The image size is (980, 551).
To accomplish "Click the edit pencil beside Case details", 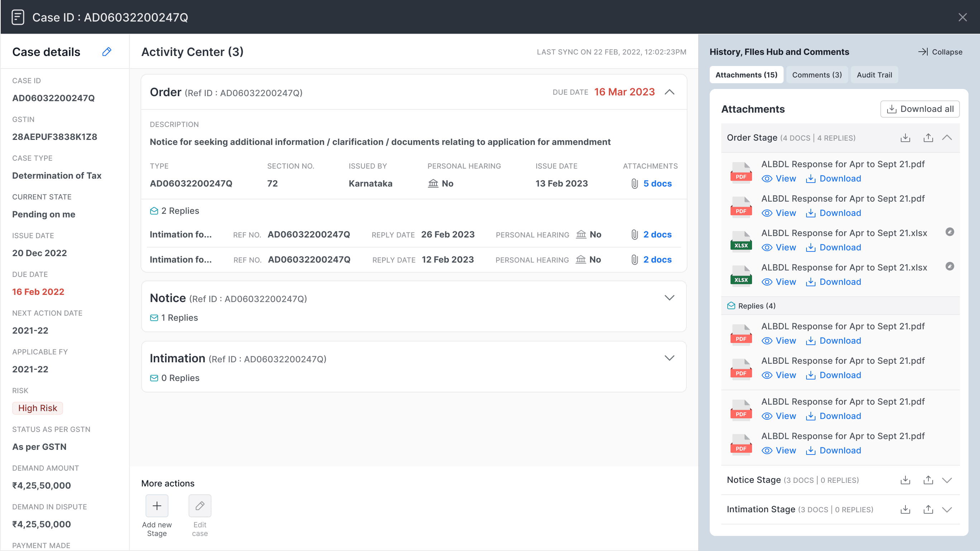I will pyautogui.click(x=107, y=52).
